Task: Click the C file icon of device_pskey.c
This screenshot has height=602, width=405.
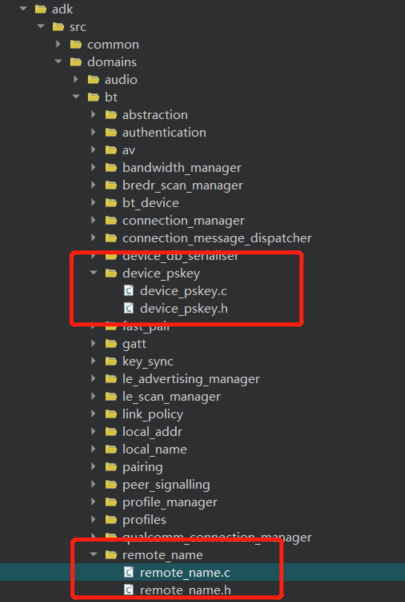Action: pos(129,291)
